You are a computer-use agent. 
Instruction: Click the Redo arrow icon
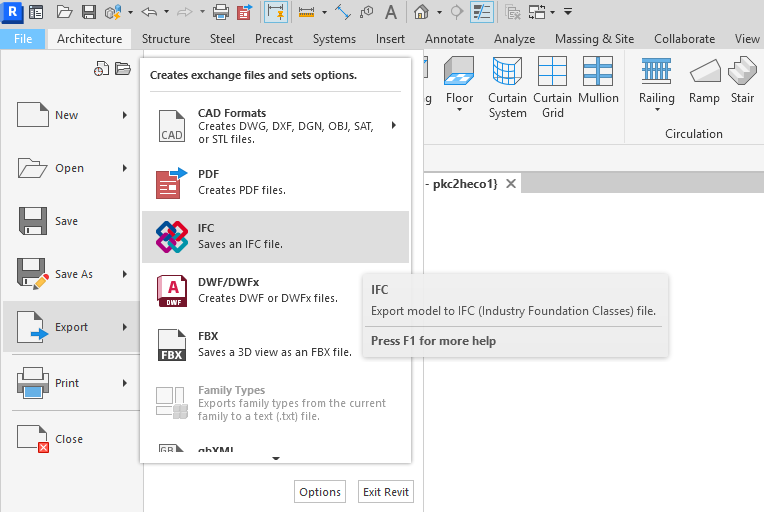point(185,12)
